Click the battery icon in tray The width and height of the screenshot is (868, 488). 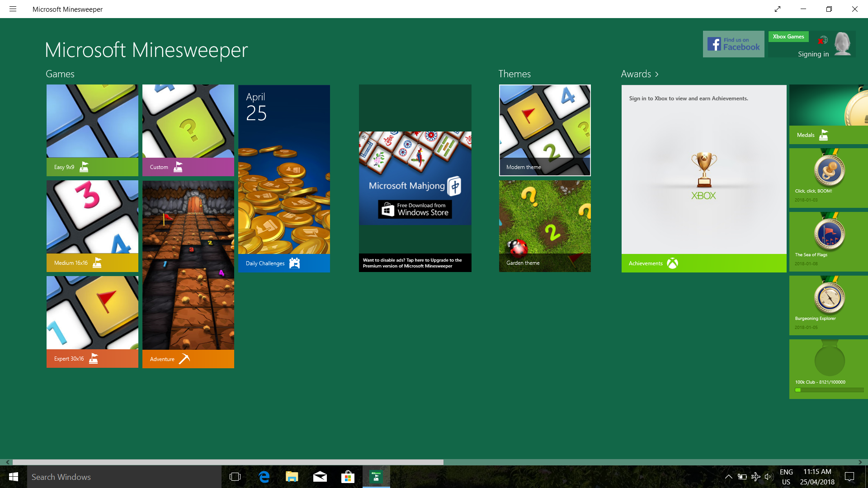(742, 477)
